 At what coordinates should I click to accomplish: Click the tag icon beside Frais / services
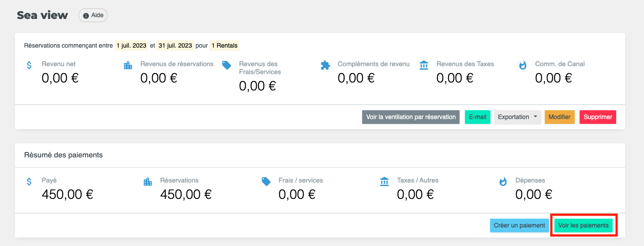[x=266, y=182]
